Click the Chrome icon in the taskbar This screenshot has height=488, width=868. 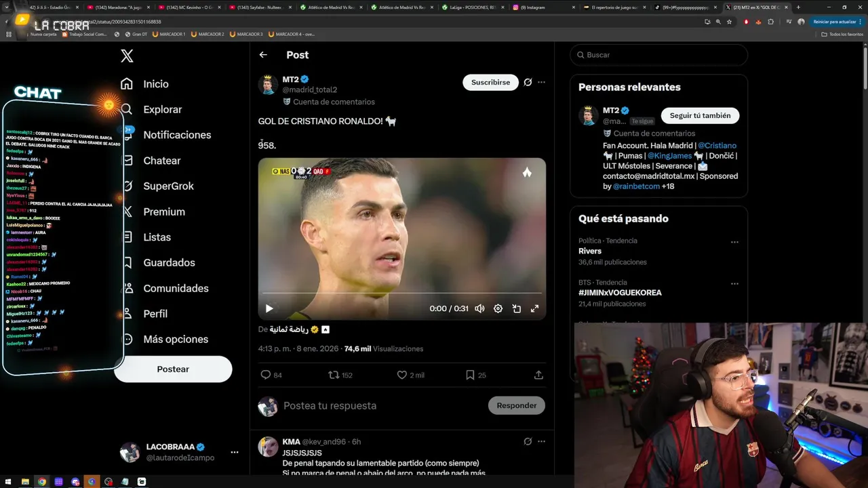tap(42, 482)
